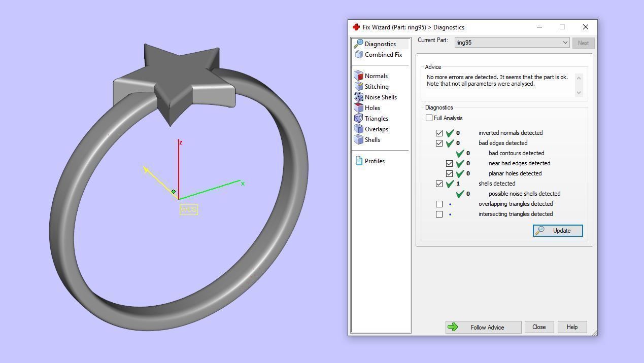Viewport: 644px width, 363px height.
Task: Go to the Noise Shells page
Action: 381,97
